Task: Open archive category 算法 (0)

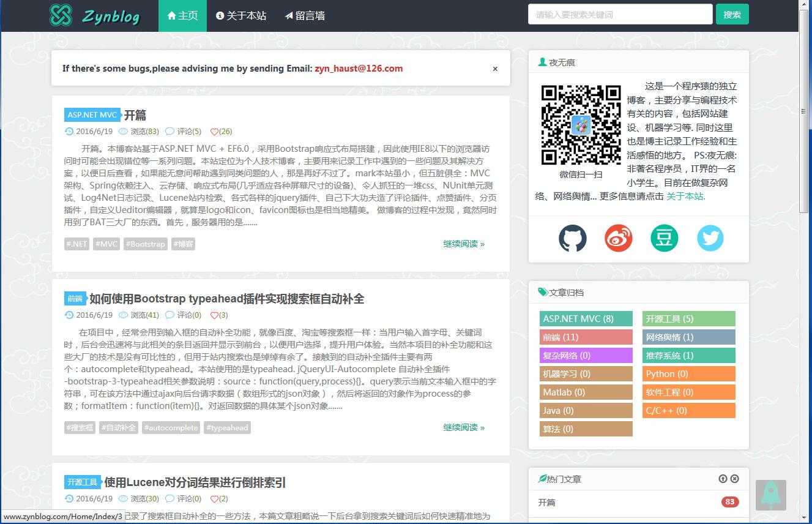Action: (586, 429)
